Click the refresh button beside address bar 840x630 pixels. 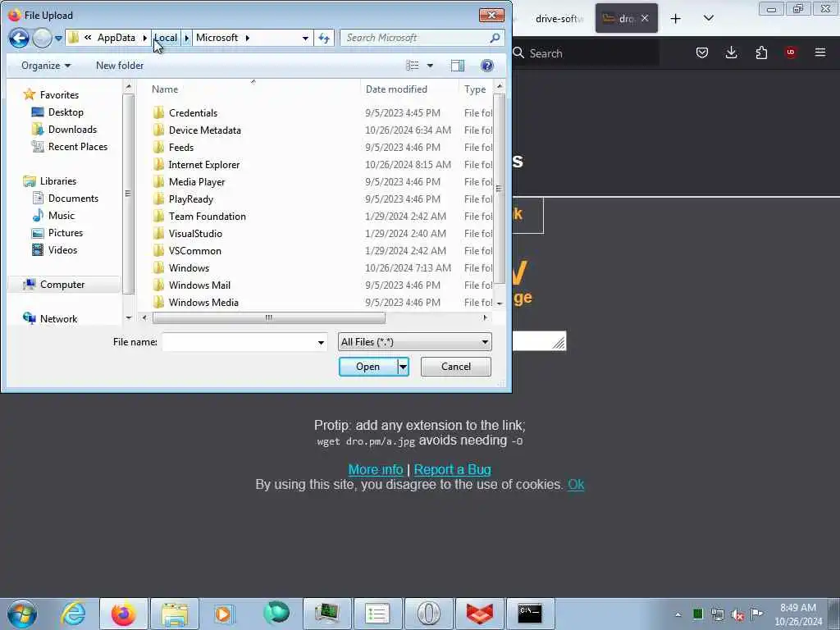tap(324, 38)
